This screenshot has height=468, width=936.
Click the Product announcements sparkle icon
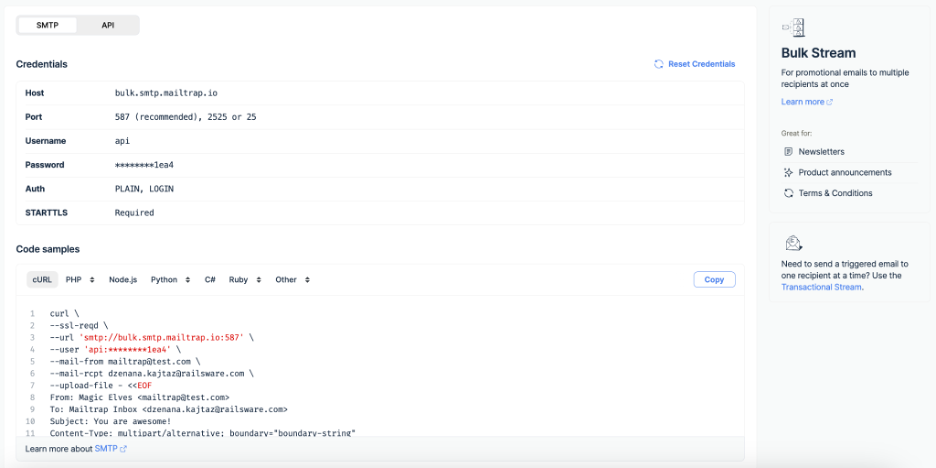coord(788,173)
